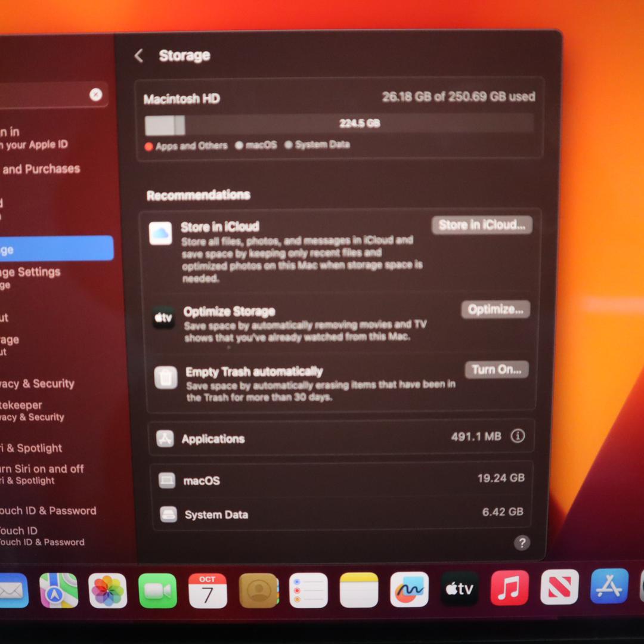Open Calendar showing Oct 7
This screenshot has height=644, width=644.
(208, 590)
